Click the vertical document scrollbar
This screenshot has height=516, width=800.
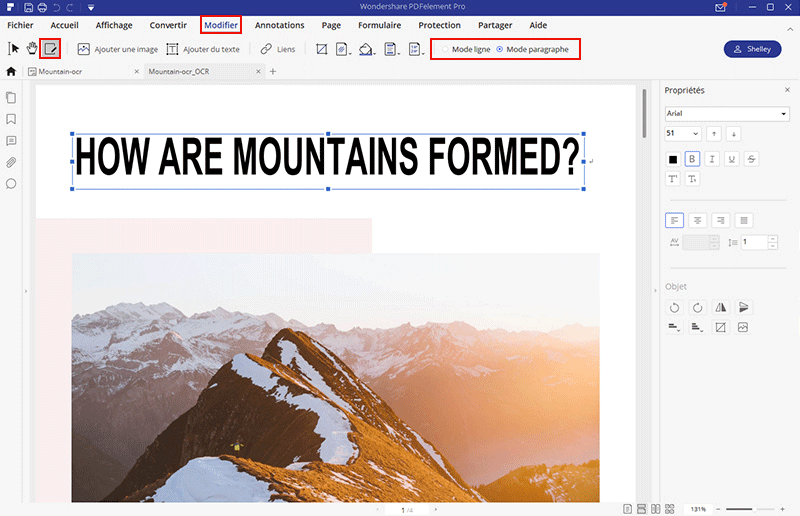[644, 113]
